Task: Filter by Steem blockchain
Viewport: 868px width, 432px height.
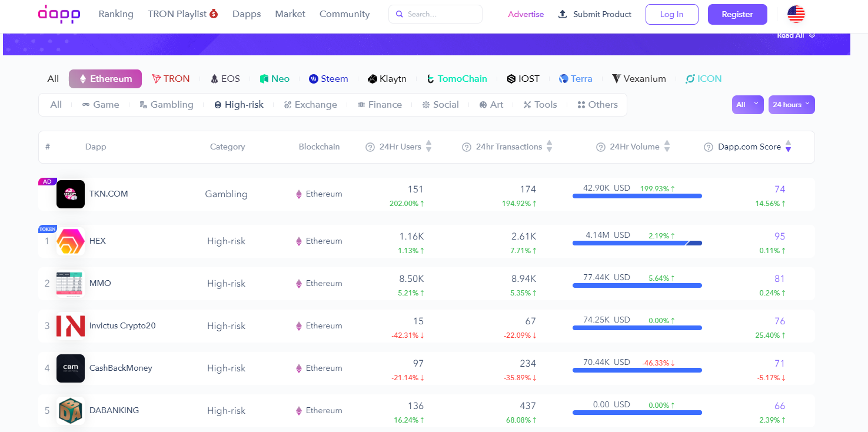Action: pyautogui.click(x=328, y=79)
